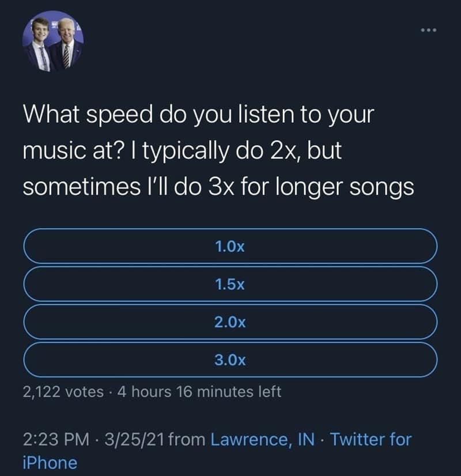Image resolution: width=461 pixels, height=476 pixels.
Task: Vote for the 1.0x poll option
Action: pyautogui.click(x=230, y=247)
